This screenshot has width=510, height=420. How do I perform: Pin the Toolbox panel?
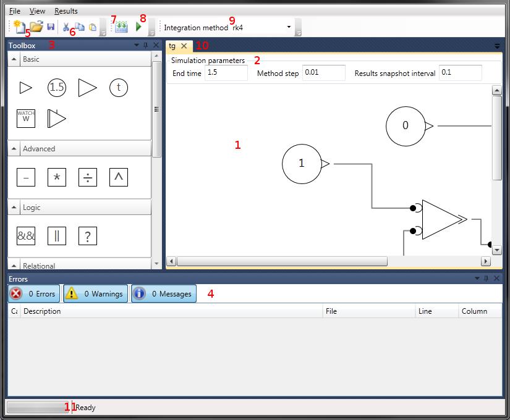coord(146,45)
